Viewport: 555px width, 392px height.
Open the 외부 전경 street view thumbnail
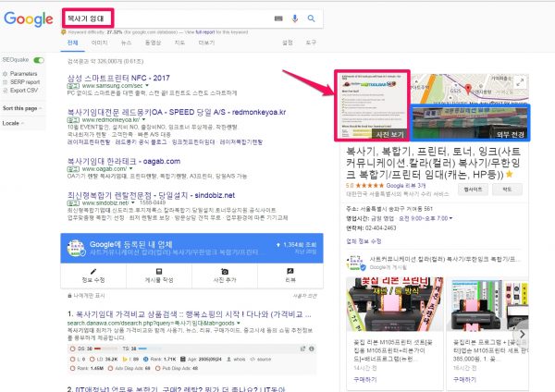point(470,122)
